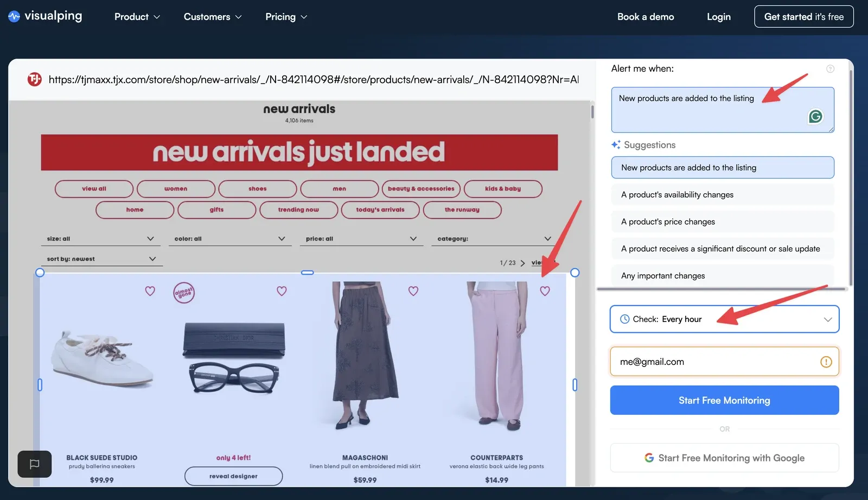
Task: Select the home category pill
Action: (135, 210)
